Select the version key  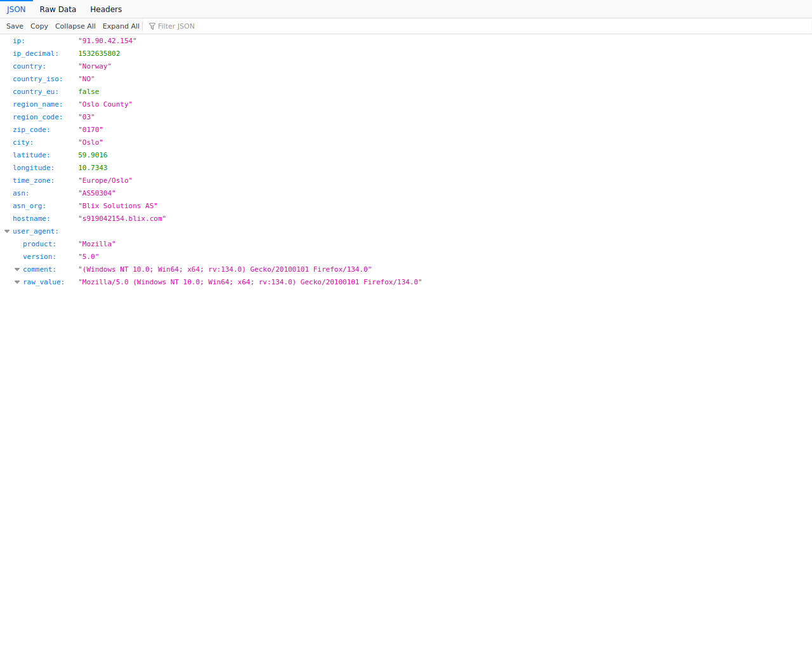[x=39, y=257]
